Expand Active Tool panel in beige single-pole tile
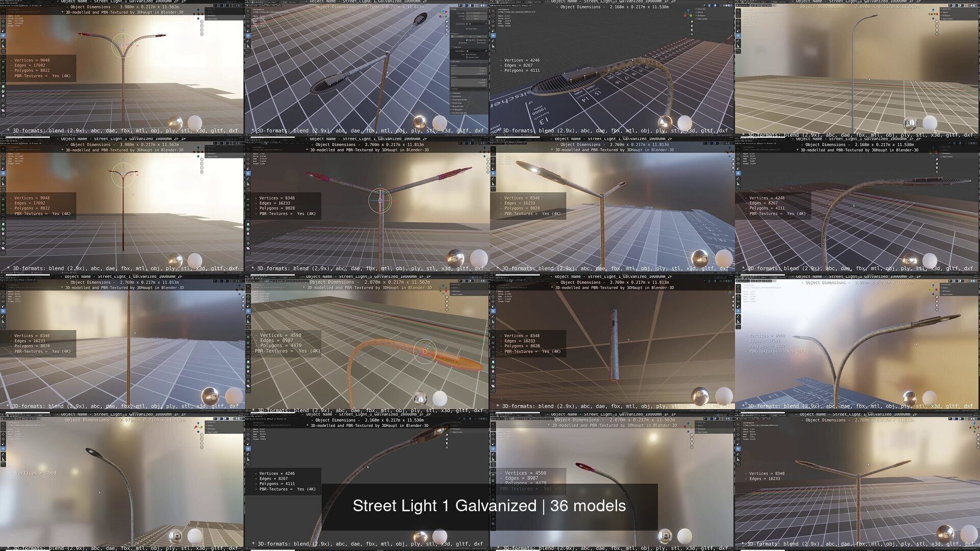Image resolution: width=980 pixels, height=551 pixels. (x=946, y=9)
